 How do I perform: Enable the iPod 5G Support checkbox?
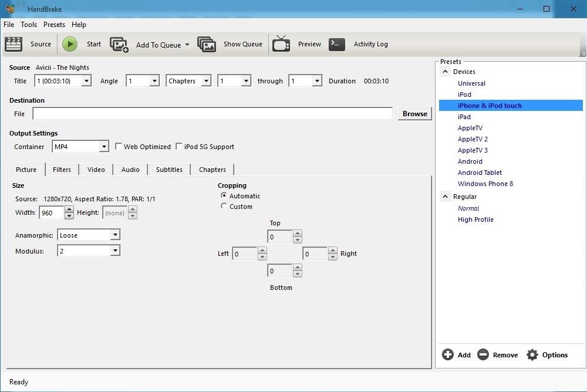[x=179, y=146]
